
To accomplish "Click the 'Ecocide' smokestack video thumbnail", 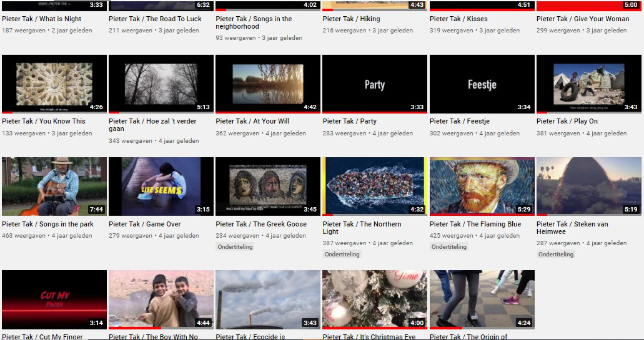I will click(x=268, y=299).
